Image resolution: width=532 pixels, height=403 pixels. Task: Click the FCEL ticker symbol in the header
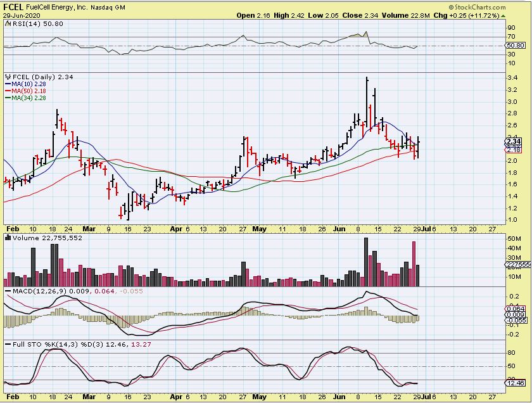point(13,7)
